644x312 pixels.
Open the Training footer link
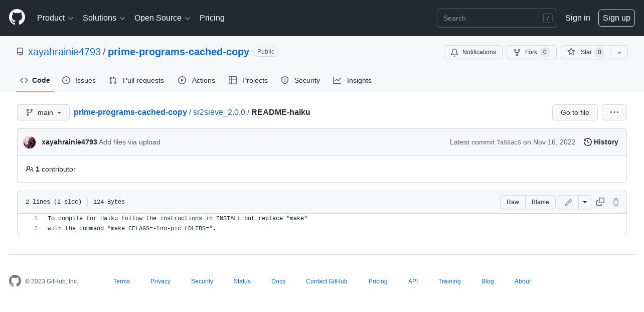(x=449, y=281)
